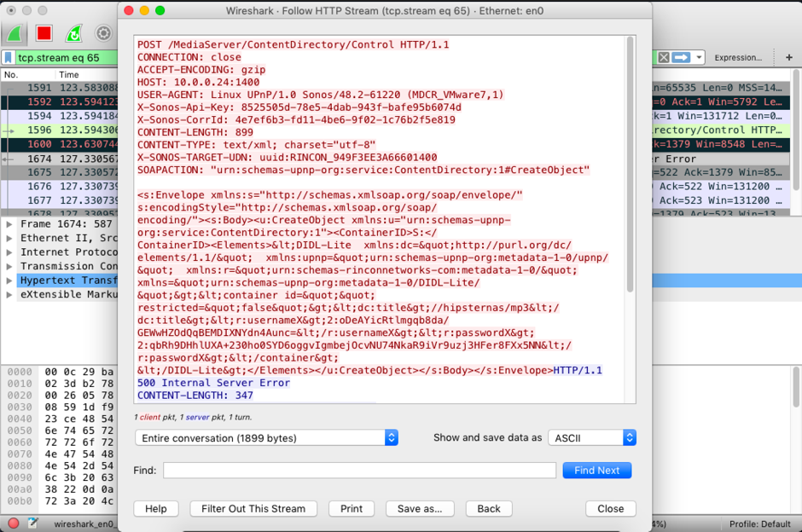Click the SOAPACTION header line
The image size is (802, 532).
coord(363,171)
